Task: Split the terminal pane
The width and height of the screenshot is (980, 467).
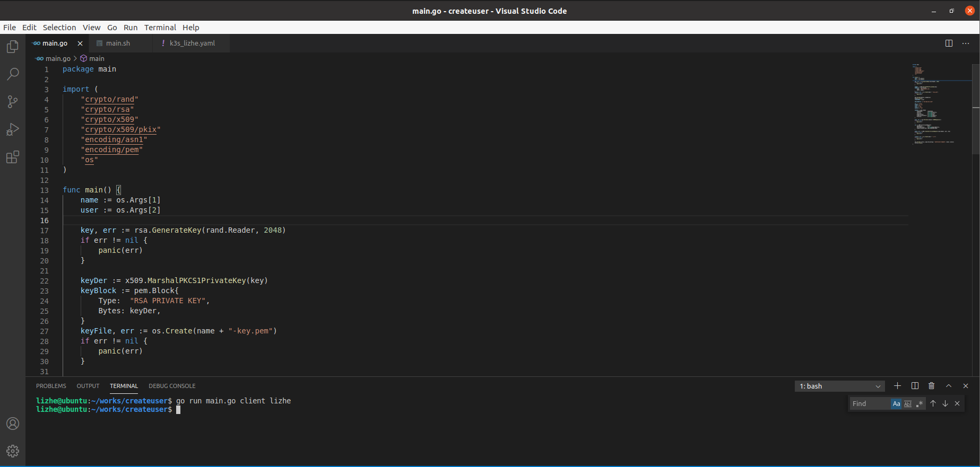Action: pyautogui.click(x=915, y=386)
